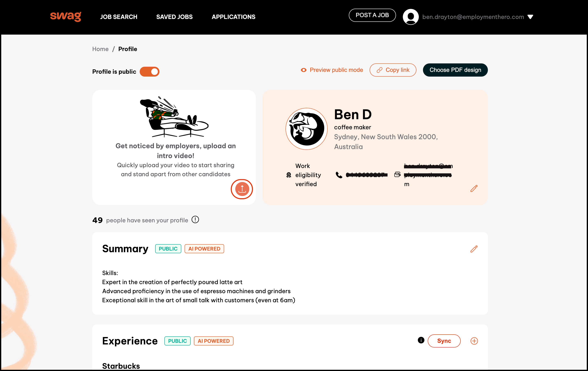Click the upload intro video icon
588x371 pixels.
[x=242, y=189]
